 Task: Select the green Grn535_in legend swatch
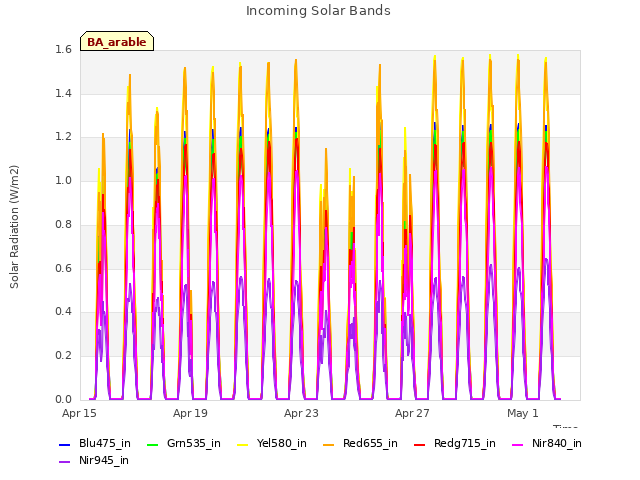(x=152, y=444)
